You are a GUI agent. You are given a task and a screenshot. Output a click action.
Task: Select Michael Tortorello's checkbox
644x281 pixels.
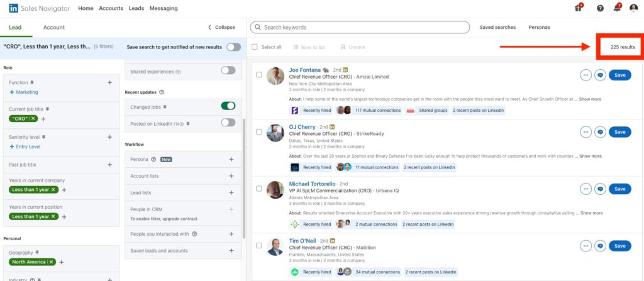258,189
